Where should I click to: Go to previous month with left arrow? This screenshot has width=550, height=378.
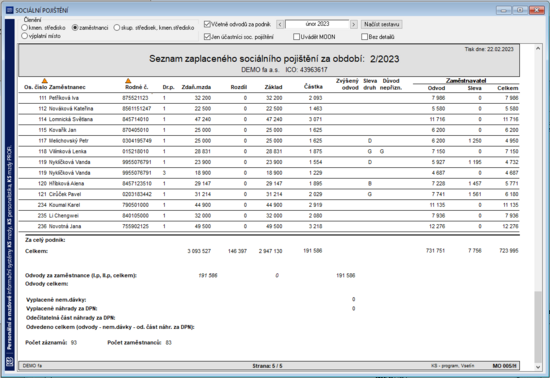[280, 25]
